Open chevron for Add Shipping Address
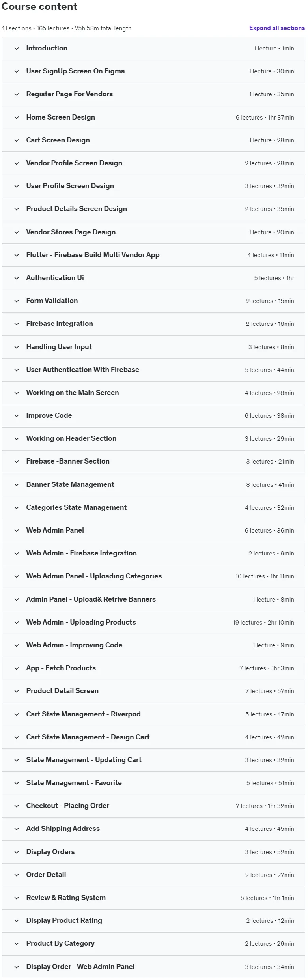The height and width of the screenshot is (980, 308). [17, 829]
